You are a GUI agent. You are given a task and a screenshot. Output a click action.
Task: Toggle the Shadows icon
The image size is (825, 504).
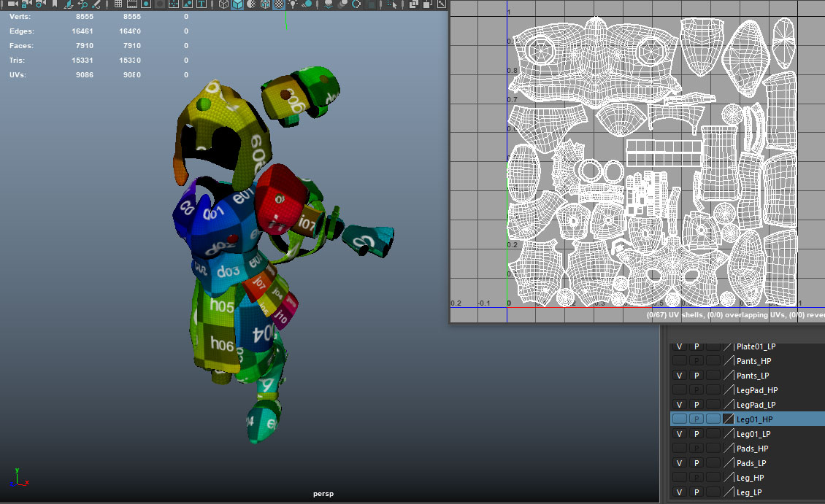tap(307, 4)
